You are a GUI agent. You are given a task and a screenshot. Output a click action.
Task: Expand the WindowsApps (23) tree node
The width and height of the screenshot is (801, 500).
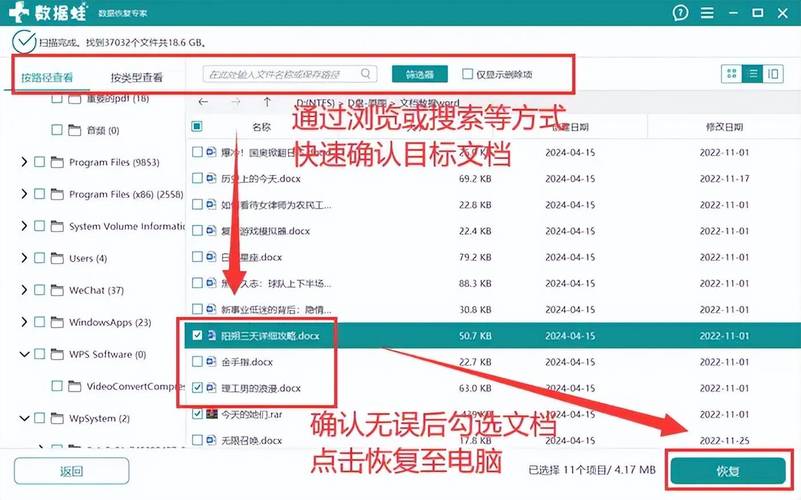pyautogui.click(x=24, y=322)
